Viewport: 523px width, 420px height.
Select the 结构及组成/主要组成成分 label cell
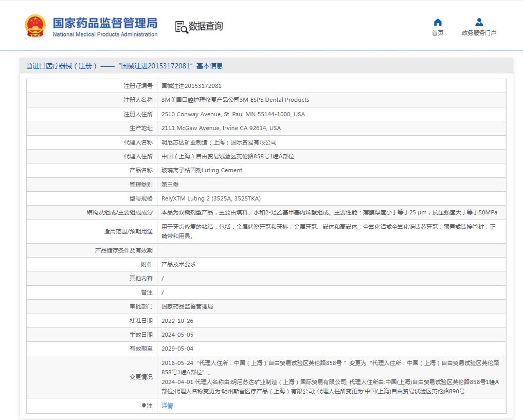point(92,213)
